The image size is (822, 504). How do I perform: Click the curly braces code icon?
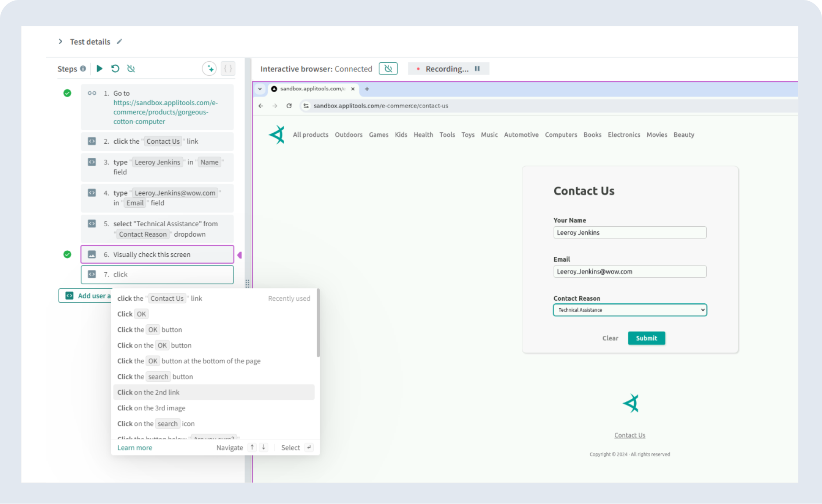tap(228, 69)
